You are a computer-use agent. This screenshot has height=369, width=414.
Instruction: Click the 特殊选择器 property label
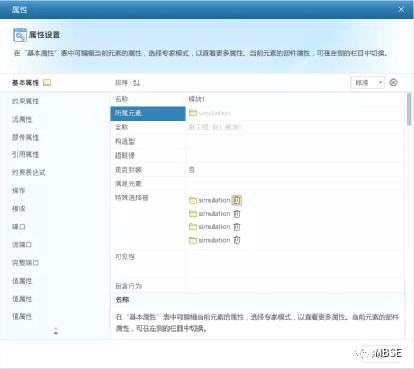coord(132,198)
